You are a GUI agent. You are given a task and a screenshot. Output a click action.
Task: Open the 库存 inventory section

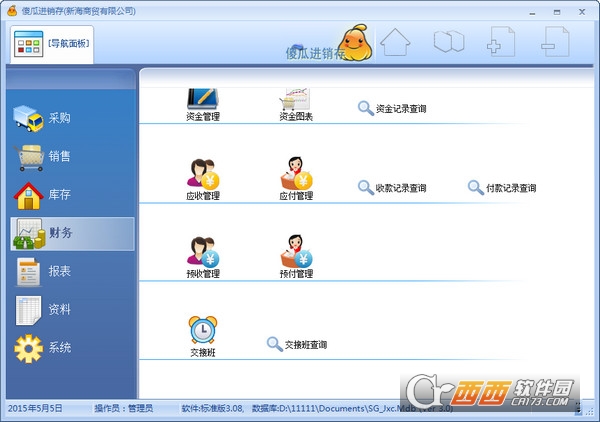point(42,195)
